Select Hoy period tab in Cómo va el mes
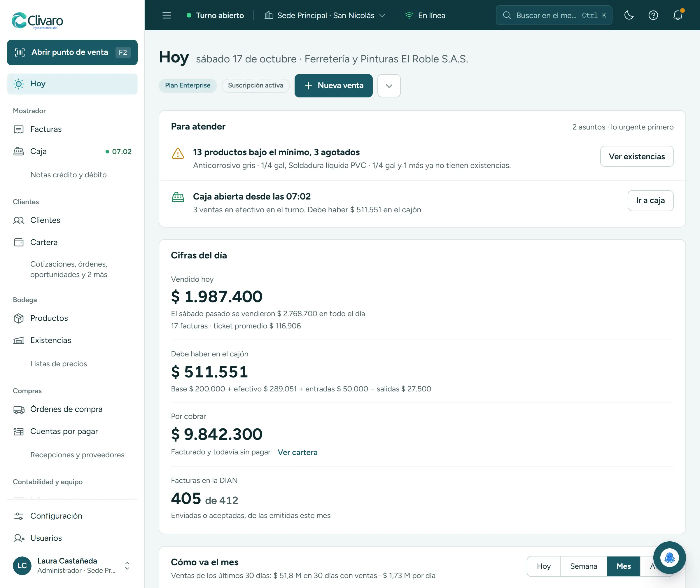The width and height of the screenshot is (700, 588). click(544, 566)
